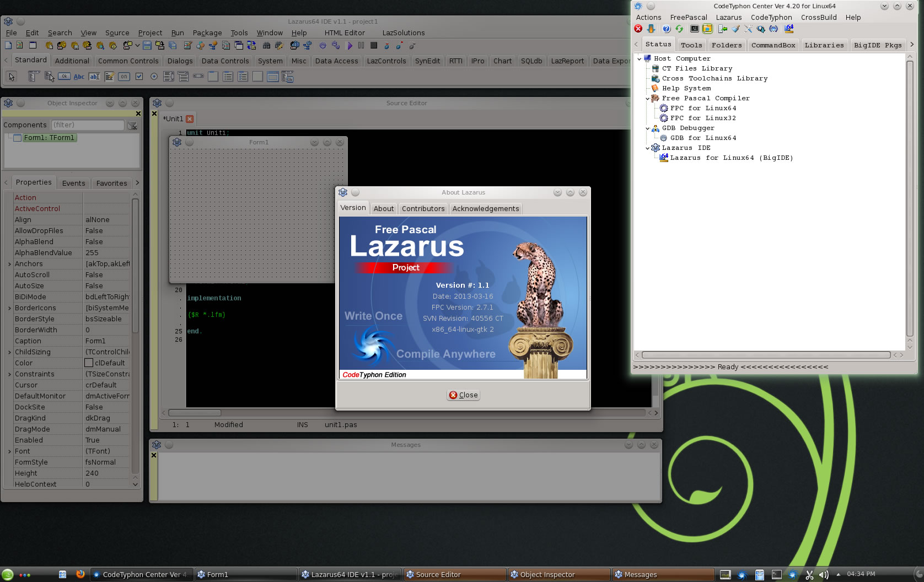Image resolution: width=924 pixels, height=582 pixels.
Task: Expand the BorderIcons property row
Action: tap(9, 308)
